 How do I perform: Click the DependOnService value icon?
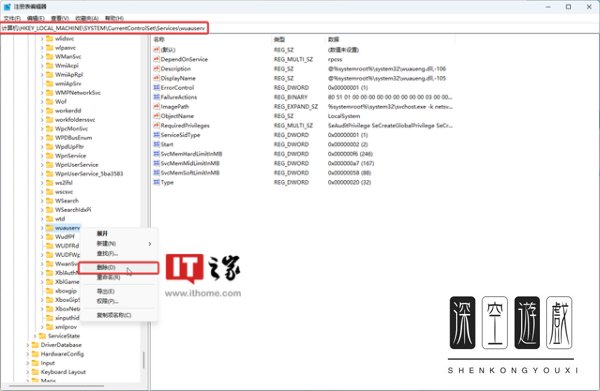pyautogui.click(x=156, y=59)
